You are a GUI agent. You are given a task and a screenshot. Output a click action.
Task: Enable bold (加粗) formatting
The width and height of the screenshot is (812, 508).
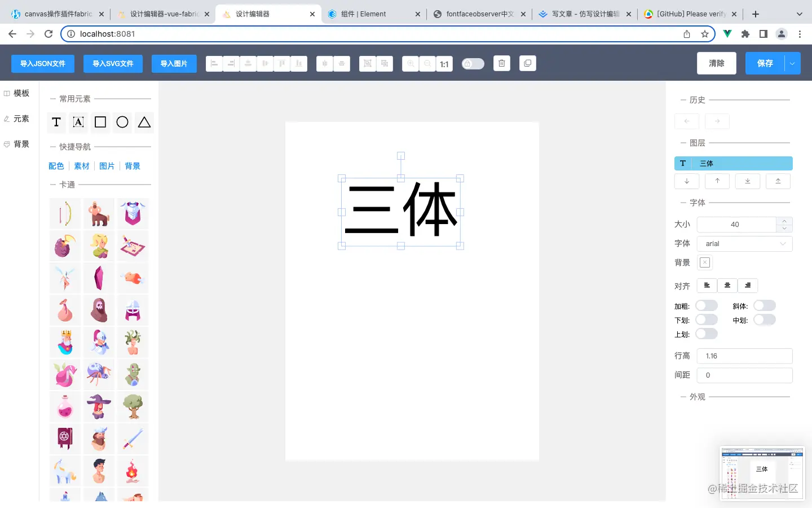pyautogui.click(x=707, y=305)
